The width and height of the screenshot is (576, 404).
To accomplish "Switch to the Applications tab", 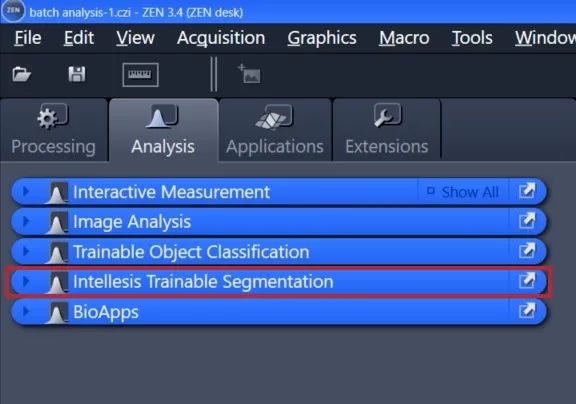I will pyautogui.click(x=275, y=130).
